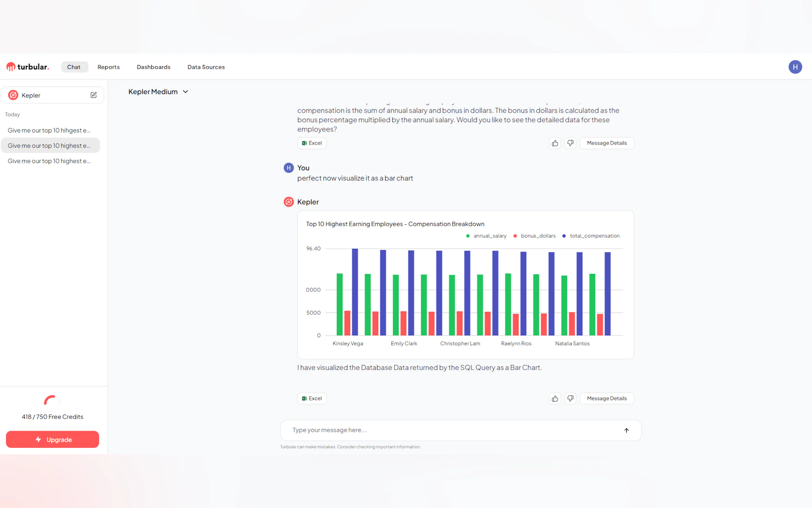The height and width of the screenshot is (508, 812).
Task: Click thumbs up on upper compensation message
Action: (x=555, y=143)
